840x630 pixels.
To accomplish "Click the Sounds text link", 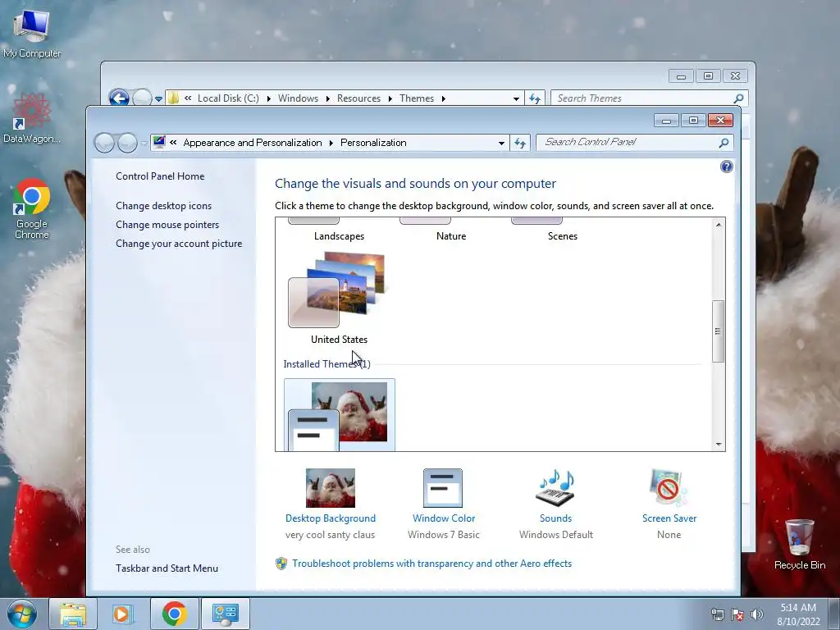I will [555, 518].
